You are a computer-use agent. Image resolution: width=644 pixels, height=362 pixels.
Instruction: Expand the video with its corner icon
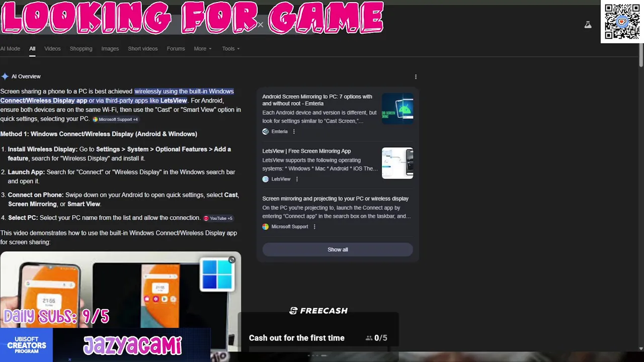point(231,260)
